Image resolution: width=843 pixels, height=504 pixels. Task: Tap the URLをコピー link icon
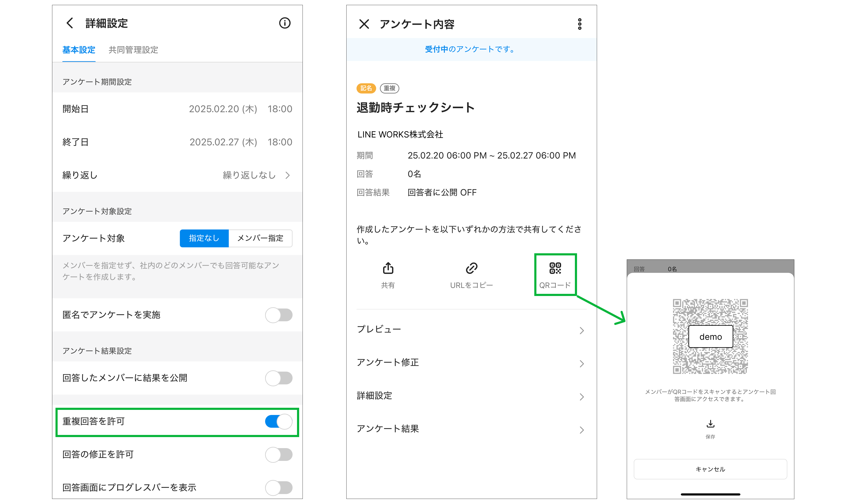(471, 268)
